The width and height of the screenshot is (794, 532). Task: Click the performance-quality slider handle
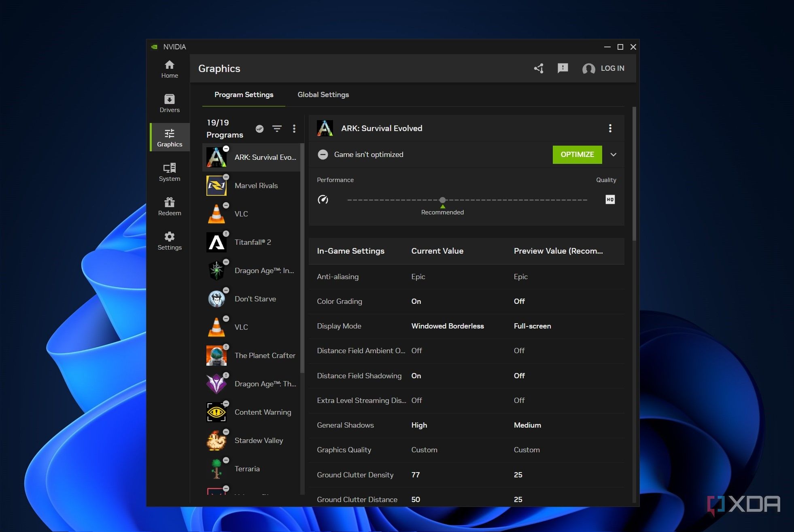point(442,200)
